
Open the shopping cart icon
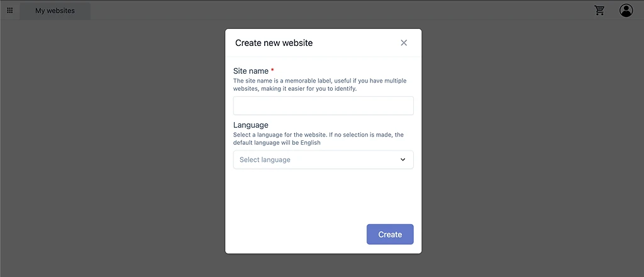point(600,11)
